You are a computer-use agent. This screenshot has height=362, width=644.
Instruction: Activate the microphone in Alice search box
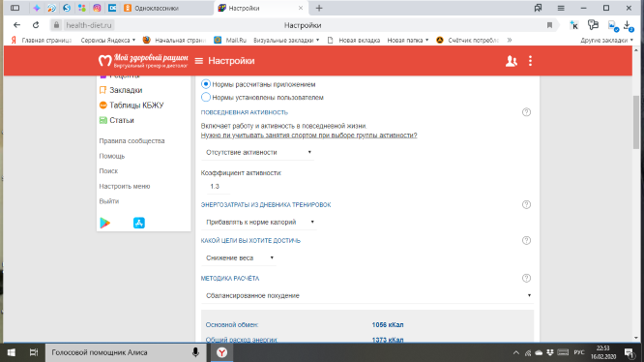[x=195, y=352]
